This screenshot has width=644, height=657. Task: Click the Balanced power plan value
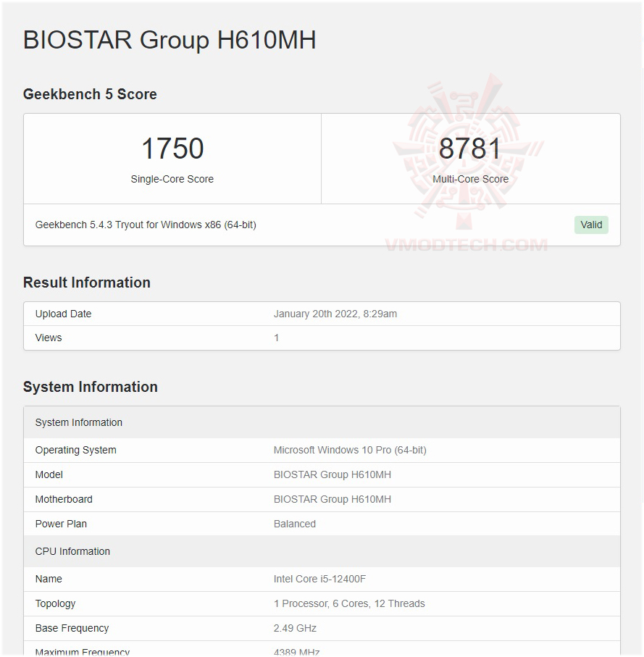coord(295,524)
